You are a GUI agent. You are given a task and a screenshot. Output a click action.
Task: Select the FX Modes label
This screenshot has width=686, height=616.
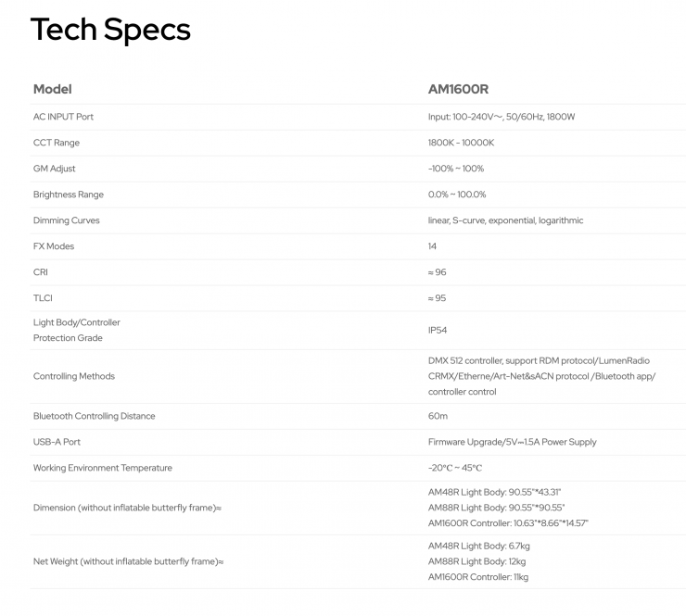[54, 246]
